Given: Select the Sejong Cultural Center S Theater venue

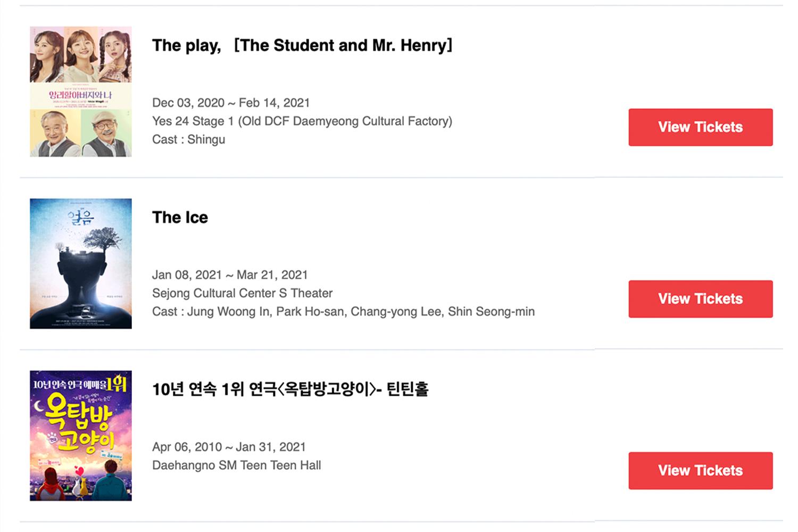Looking at the screenshot, I should coord(242,293).
